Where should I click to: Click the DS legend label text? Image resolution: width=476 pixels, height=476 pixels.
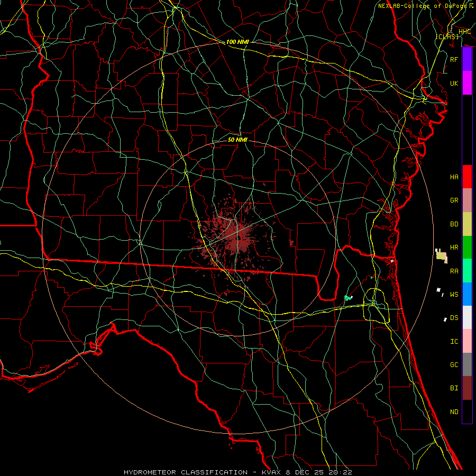(x=454, y=318)
